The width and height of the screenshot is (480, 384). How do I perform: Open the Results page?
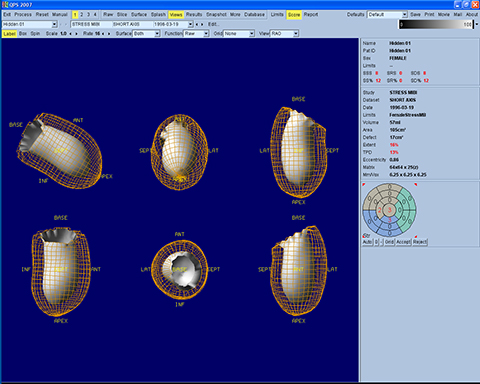(194, 15)
